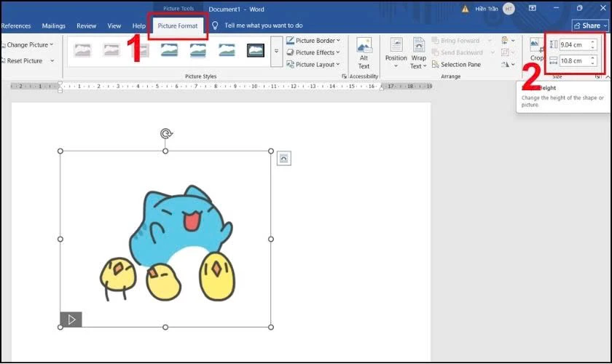The width and height of the screenshot is (612, 364).
Task: Apply the second picture style thumbnail
Action: pyautogui.click(x=111, y=50)
